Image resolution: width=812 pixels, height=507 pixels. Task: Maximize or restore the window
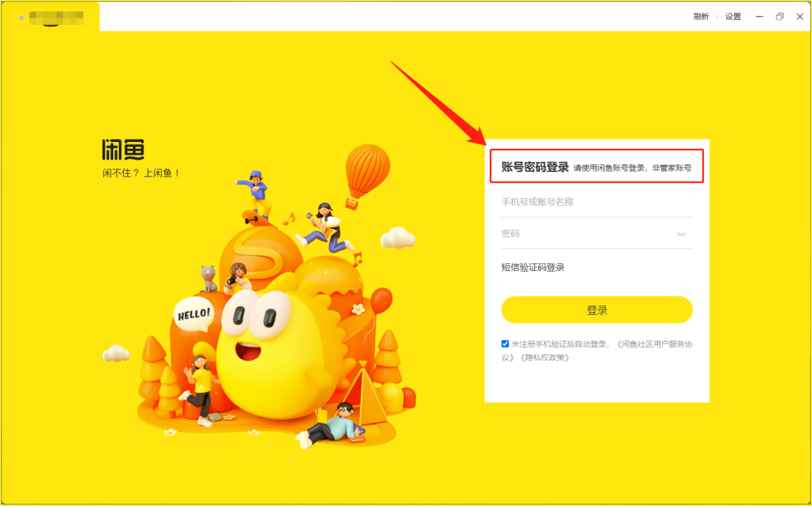click(x=779, y=17)
